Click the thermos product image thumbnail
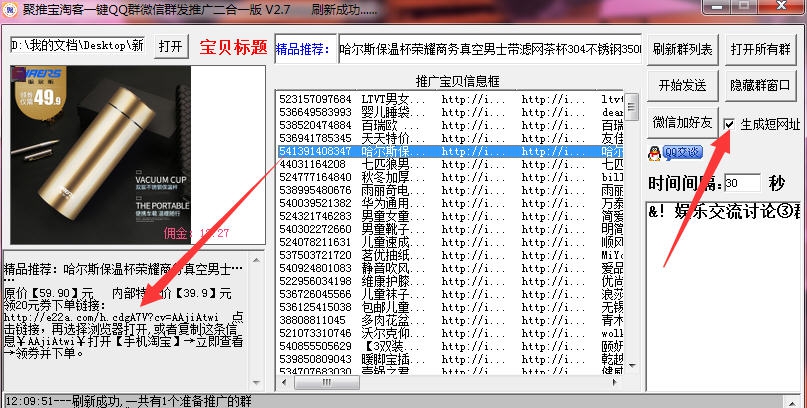807x408 pixels. tap(101, 155)
